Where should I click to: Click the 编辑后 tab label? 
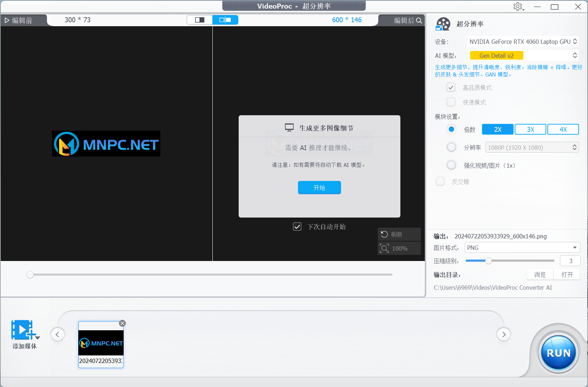tap(404, 20)
